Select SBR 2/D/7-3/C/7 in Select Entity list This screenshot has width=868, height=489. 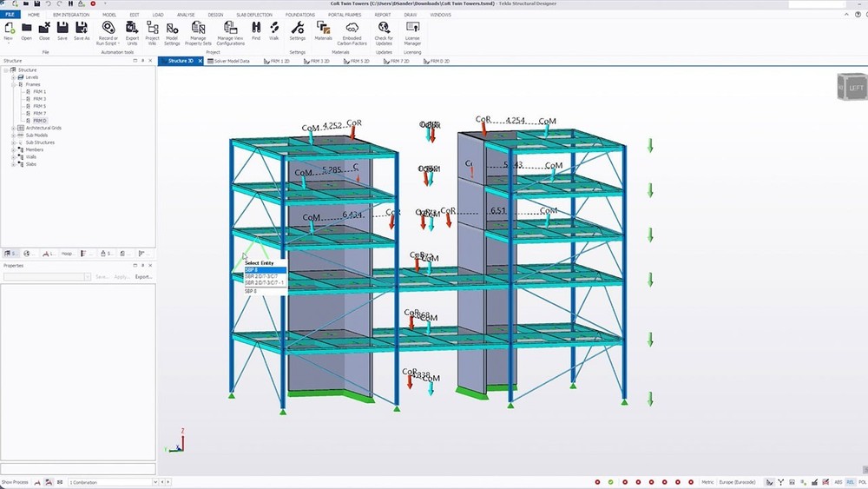[265, 276]
